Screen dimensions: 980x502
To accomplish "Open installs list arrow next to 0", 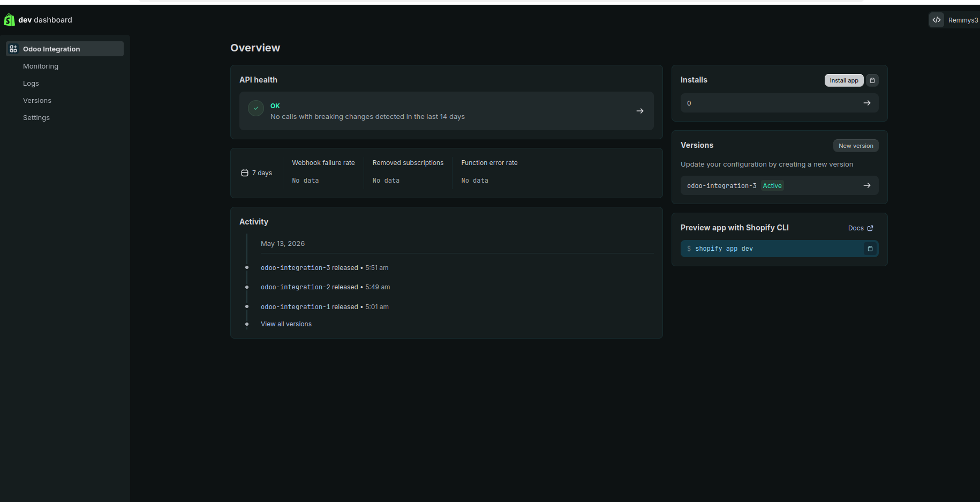I will click(867, 103).
